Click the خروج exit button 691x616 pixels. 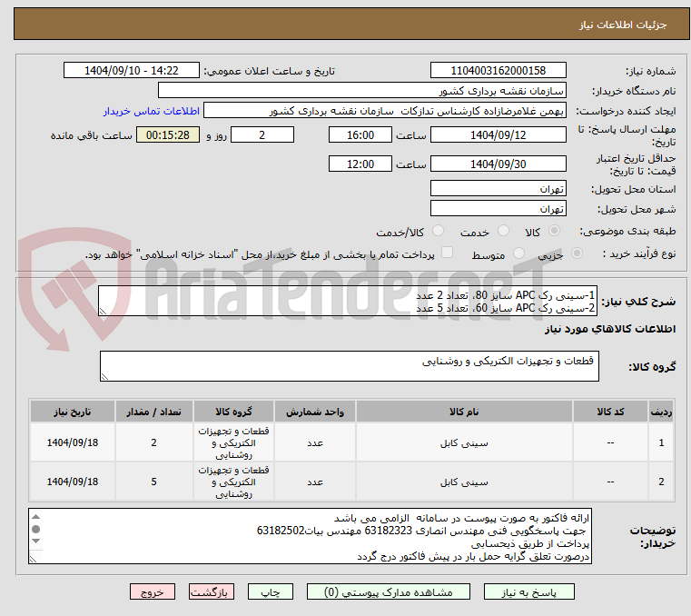(153, 591)
